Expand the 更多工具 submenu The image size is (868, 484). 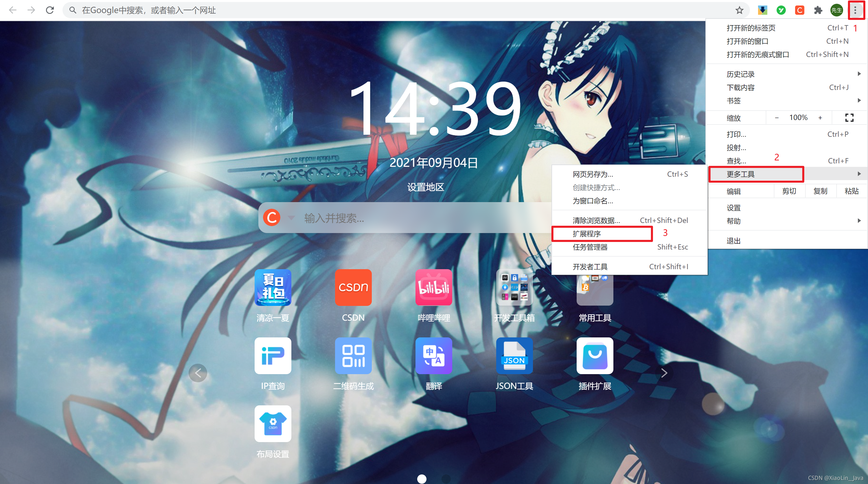787,174
